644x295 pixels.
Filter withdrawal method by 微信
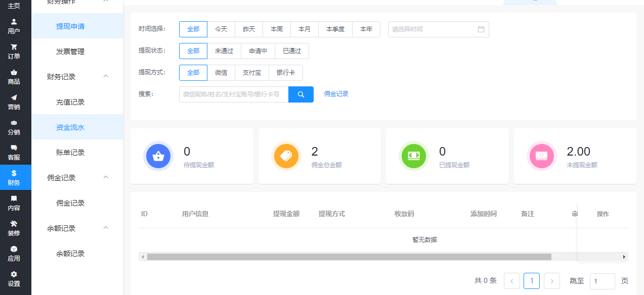click(x=221, y=73)
